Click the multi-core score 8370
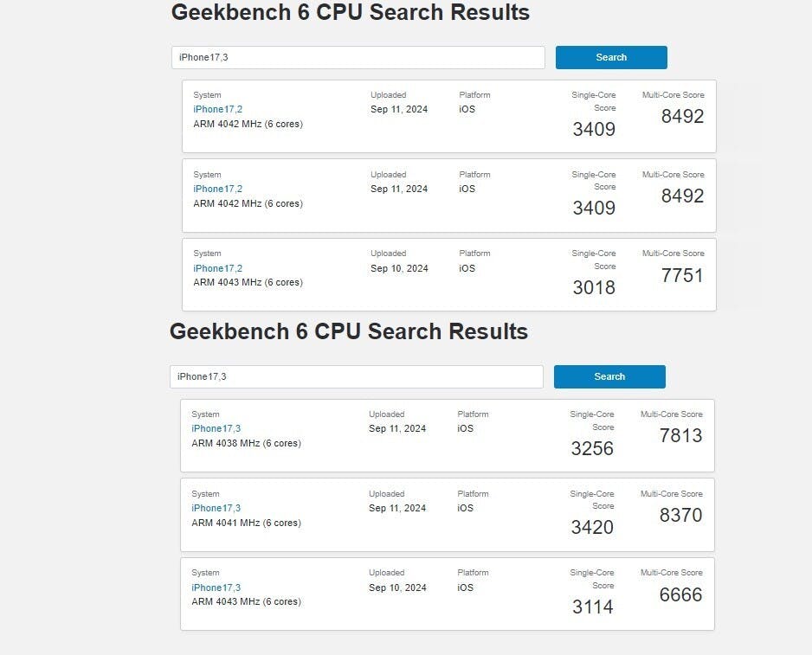This screenshot has height=655, width=812. coord(680,515)
